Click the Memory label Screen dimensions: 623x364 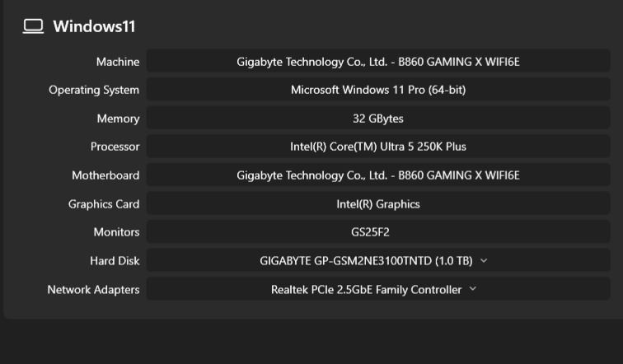118,119
